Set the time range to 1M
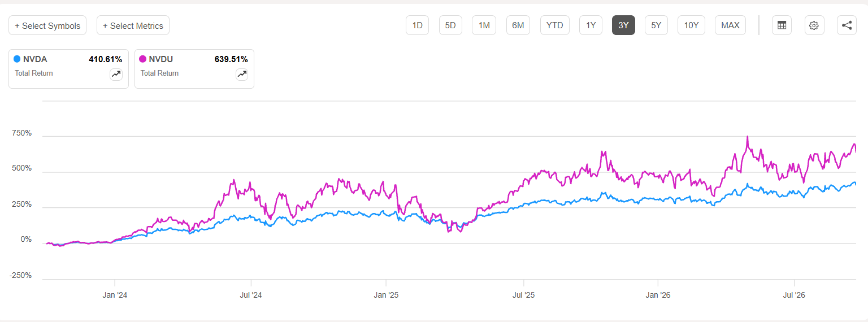Screen dimensions: 868x322 (484, 25)
